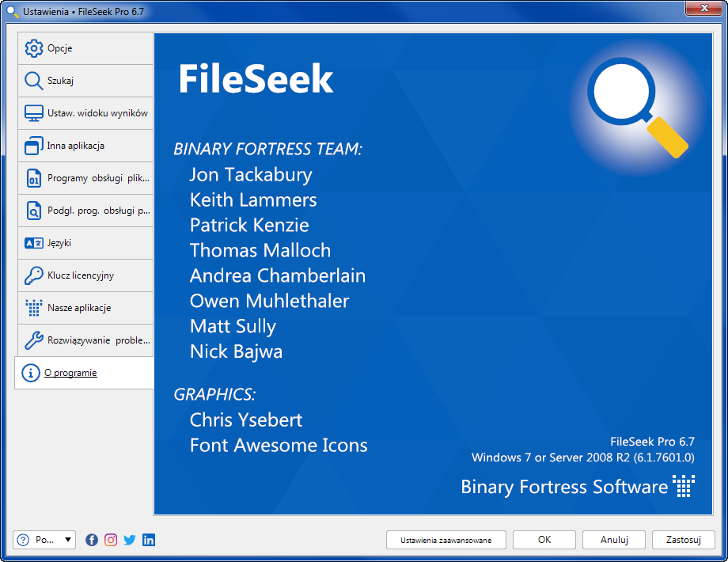Click the Nasze aplikacje dotted grid icon
Screen dimensions: 728x562
point(34,308)
